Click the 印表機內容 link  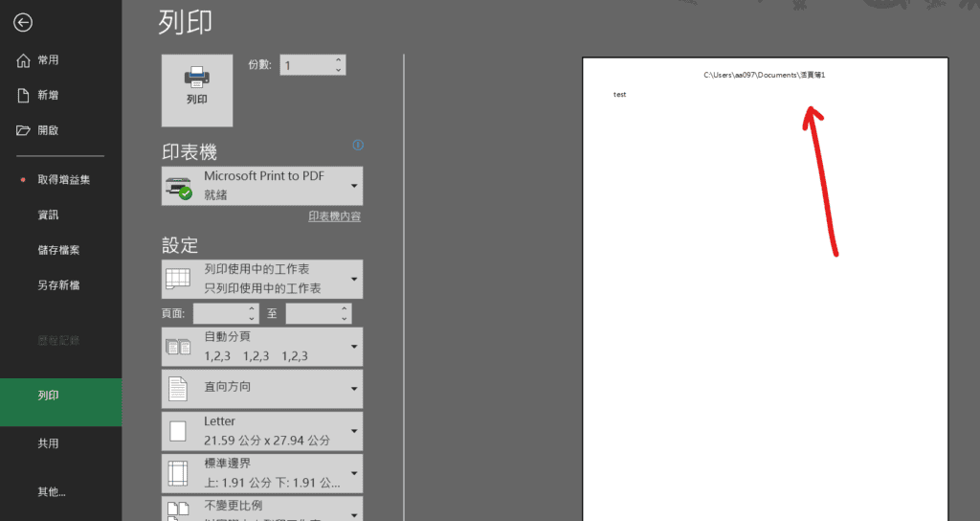[x=334, y=217]
